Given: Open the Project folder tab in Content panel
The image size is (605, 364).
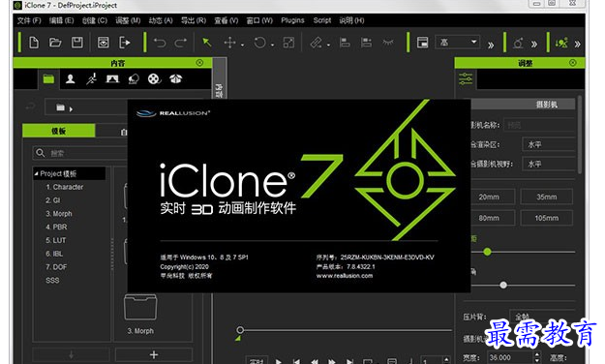Looking at the screenshot, I should [x=48, y=79].
